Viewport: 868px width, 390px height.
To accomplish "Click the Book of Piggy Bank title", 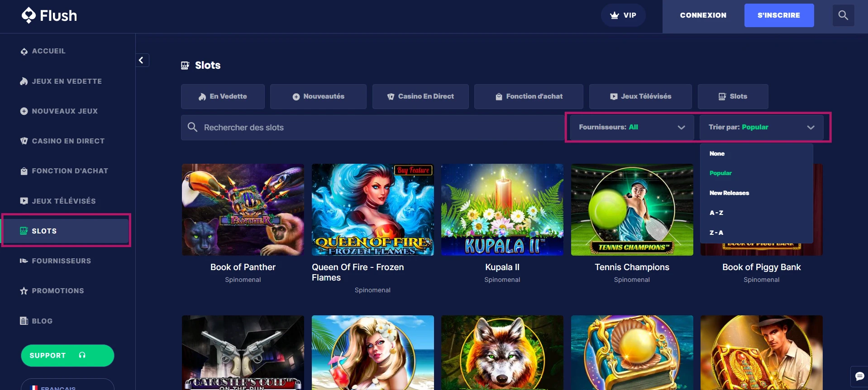I will (x=762, y=267).
